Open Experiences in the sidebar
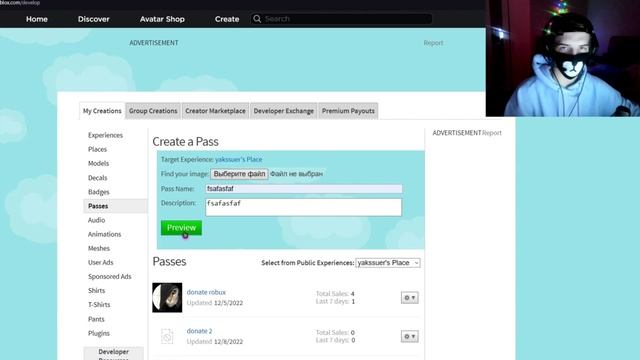640x360 pixels. point(105,135)
